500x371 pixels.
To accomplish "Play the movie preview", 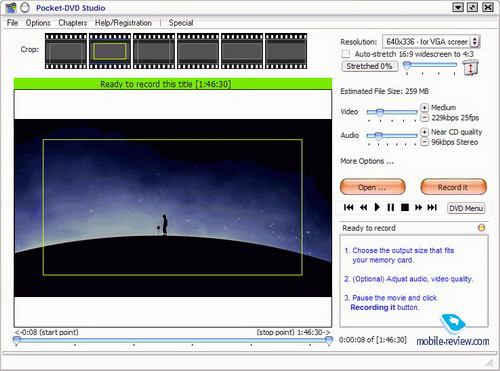I will [377, 207].
